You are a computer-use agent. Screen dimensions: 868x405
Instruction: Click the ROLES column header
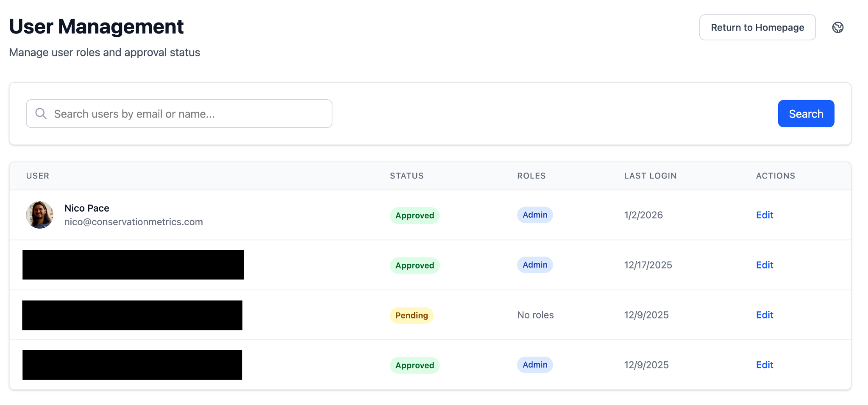531,176
